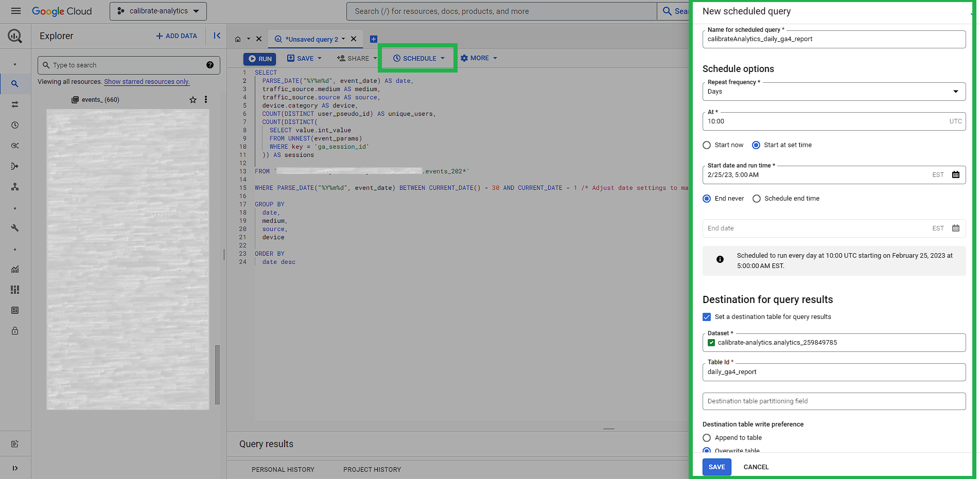Open the Unsaved query 2 tab dropdown arrow
Image resolution: width=980 pixels, height=479 pixels.
click(343, 39)
